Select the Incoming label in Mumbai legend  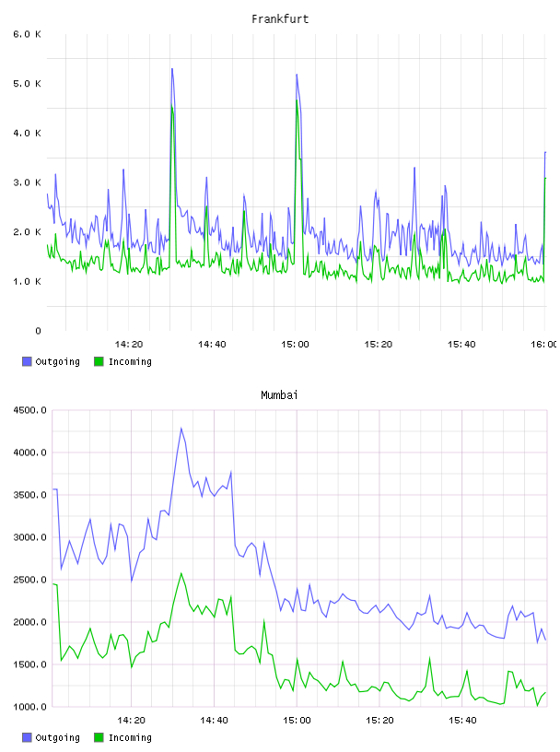(x=130, y=738)
